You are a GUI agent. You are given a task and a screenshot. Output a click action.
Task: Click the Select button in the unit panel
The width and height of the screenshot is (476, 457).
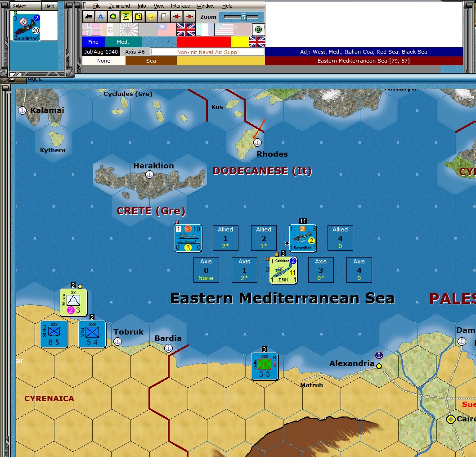pyautogui.click(x=26, y=6)
